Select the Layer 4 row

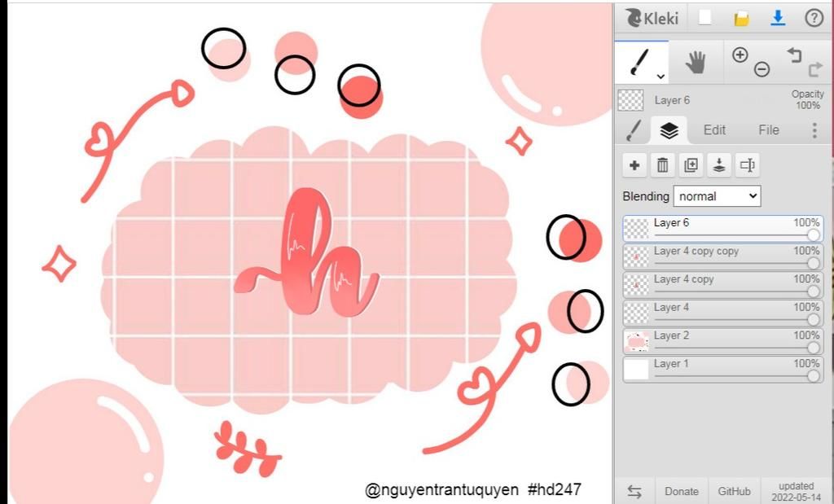[x=723, y=313]
